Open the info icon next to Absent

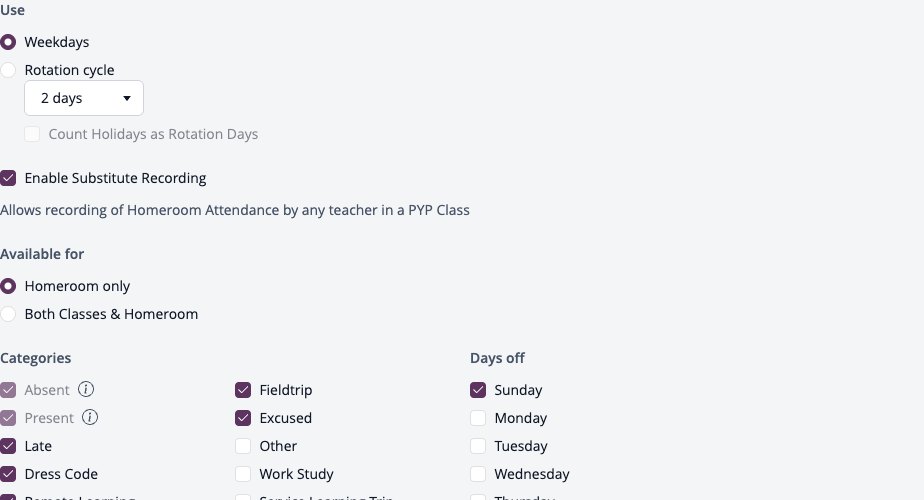tap(86, 389)
